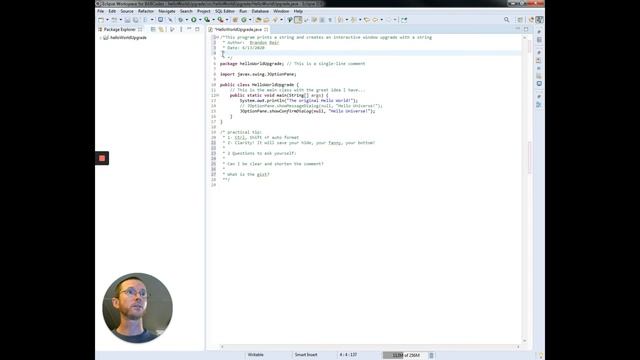This screenshot has height=360, width=640.
Task: Click the Smart Insert status entry
Action: pos(306,355)
